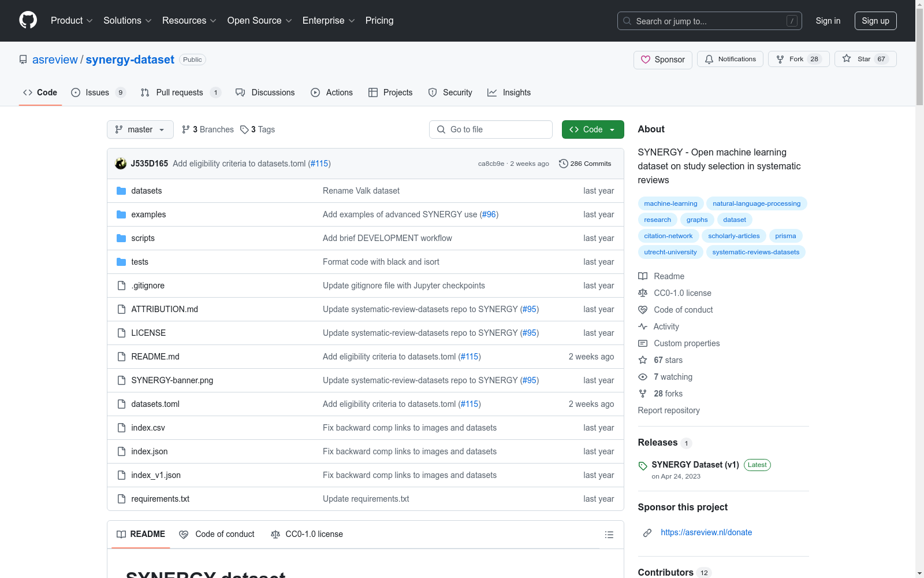Viewport: 924px width, 578px height.
Task: Star the synergy-dataset repository
Action: point(865,59)
